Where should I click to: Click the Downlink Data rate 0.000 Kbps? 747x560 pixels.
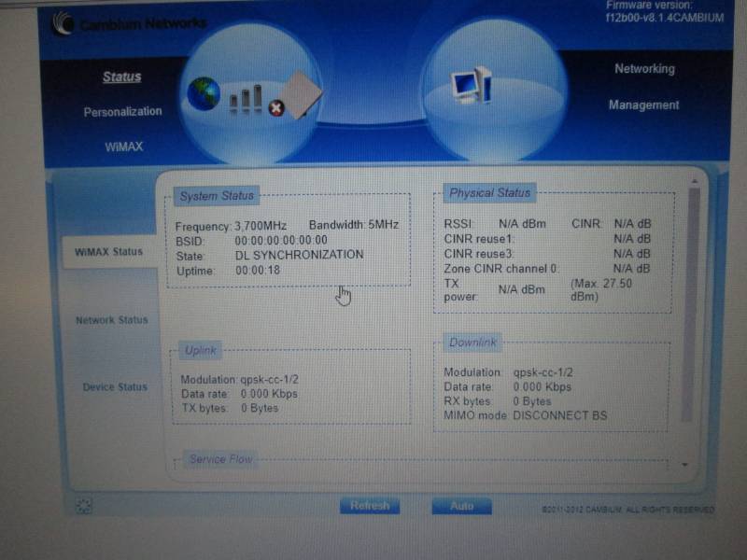pos(543,386)
